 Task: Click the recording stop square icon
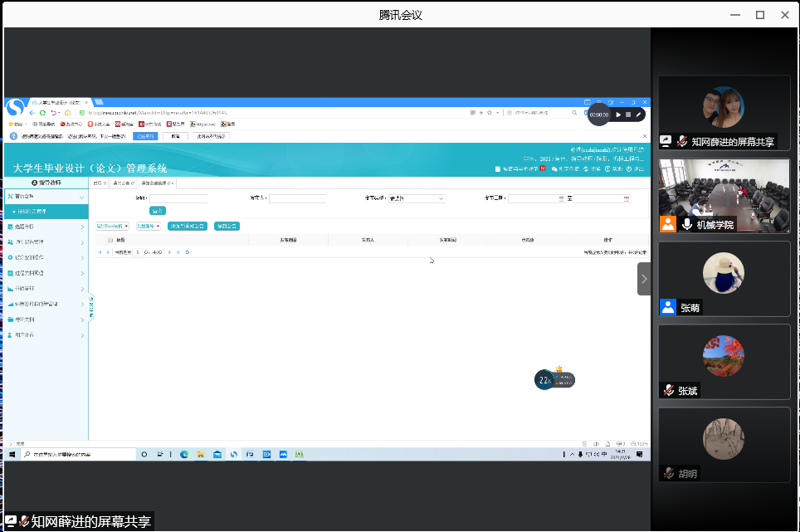pos(628,115)
